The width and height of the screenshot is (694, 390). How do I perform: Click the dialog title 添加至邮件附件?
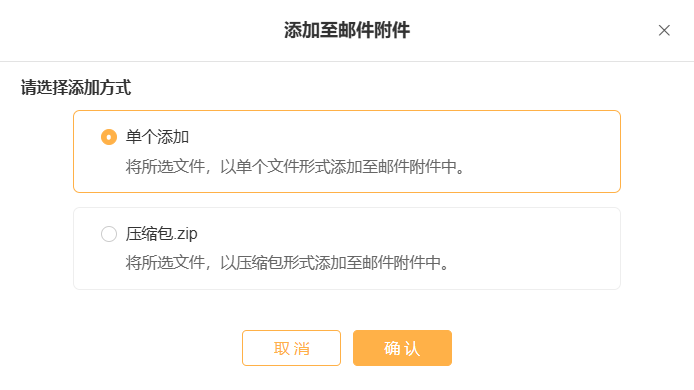tap(347, 30)
